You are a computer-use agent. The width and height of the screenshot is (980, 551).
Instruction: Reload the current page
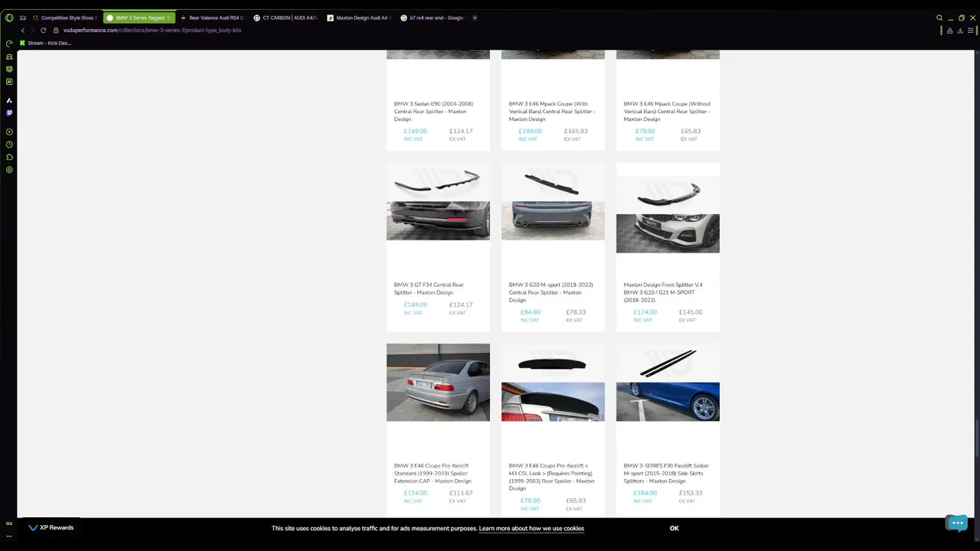pyautogui.click(x=44, y=30)
